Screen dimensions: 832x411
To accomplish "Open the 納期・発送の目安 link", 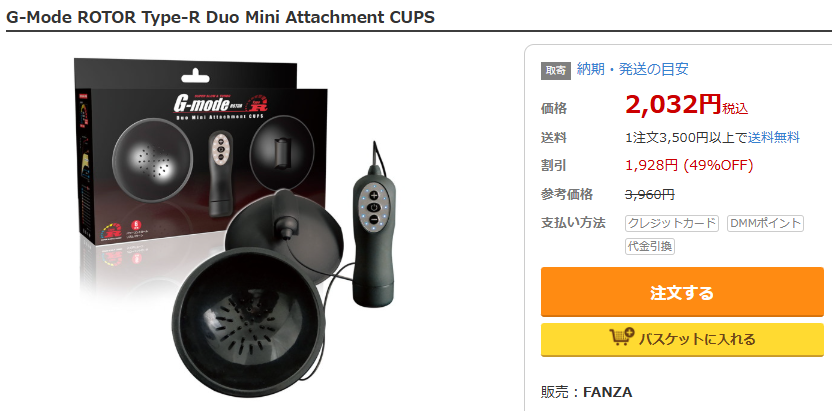I will point(632,69).
